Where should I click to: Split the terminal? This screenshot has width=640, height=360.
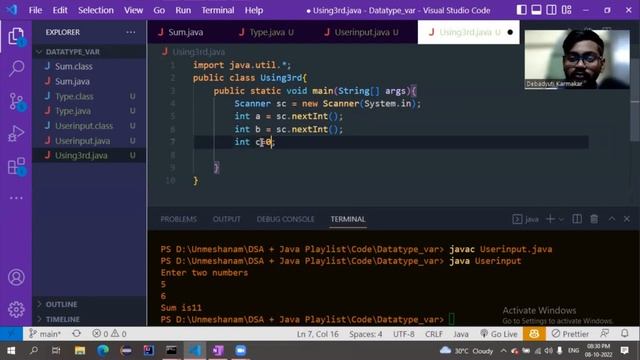tap(577, 219)
